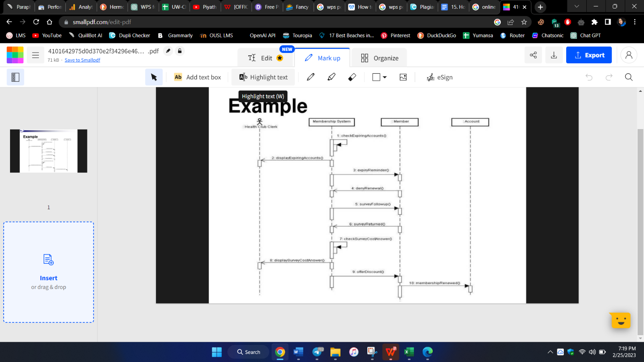The image size is (644, 362).
Task: Select the Pencil drawing tool
Action: click(x=310, y=77)
